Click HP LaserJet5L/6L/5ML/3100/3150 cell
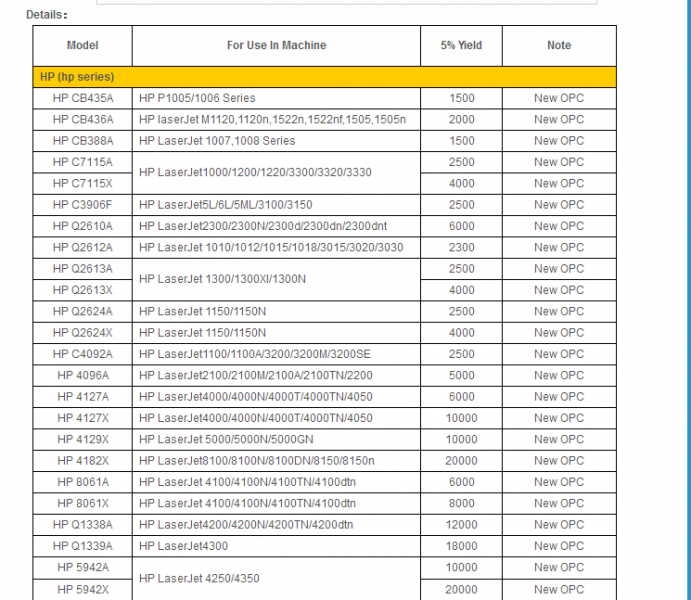This screenshot has height=600, width=691. point(276,205)
